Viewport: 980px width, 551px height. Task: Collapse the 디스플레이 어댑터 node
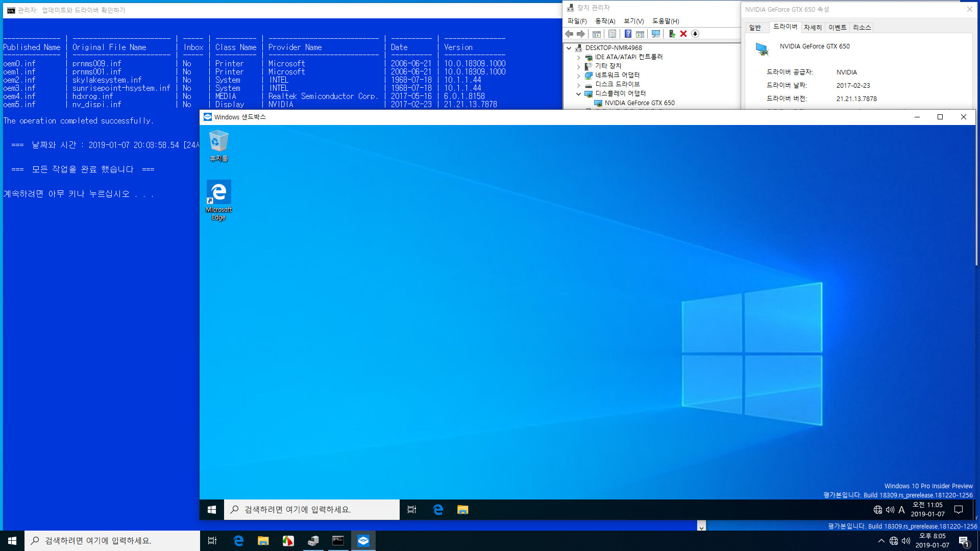[x=579, y=94]
